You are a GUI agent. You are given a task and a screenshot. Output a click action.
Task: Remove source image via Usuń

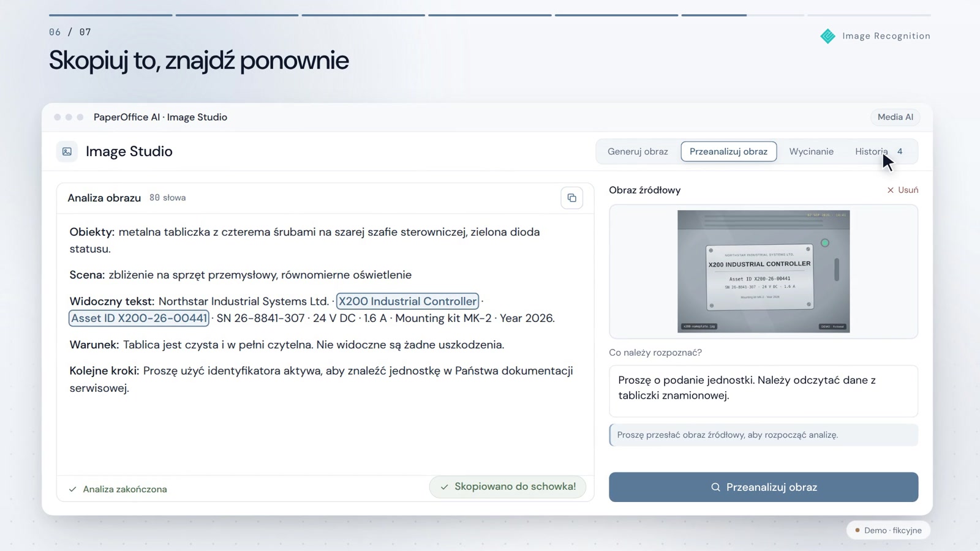[x=903, y=190]
